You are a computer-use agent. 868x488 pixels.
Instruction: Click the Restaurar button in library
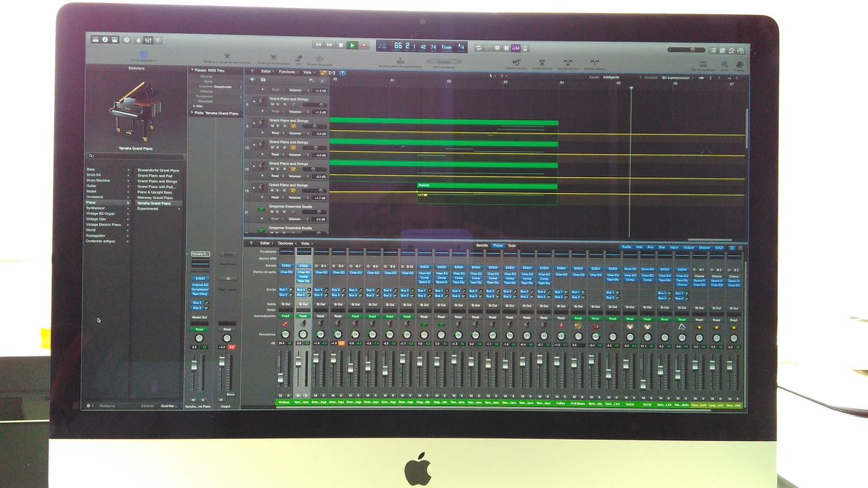107,406
